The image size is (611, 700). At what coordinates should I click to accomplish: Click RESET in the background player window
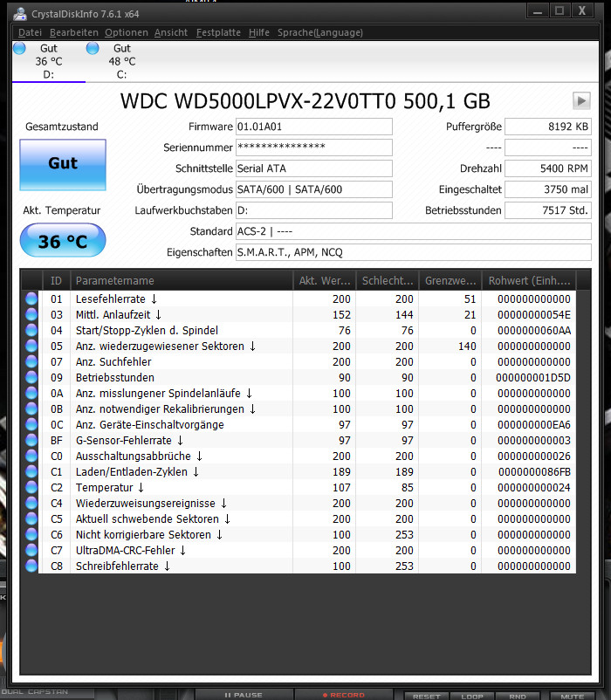point(426,696)
